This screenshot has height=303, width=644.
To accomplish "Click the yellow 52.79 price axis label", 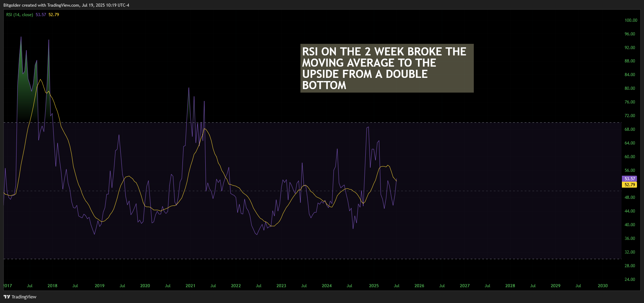I will (630, 185).
